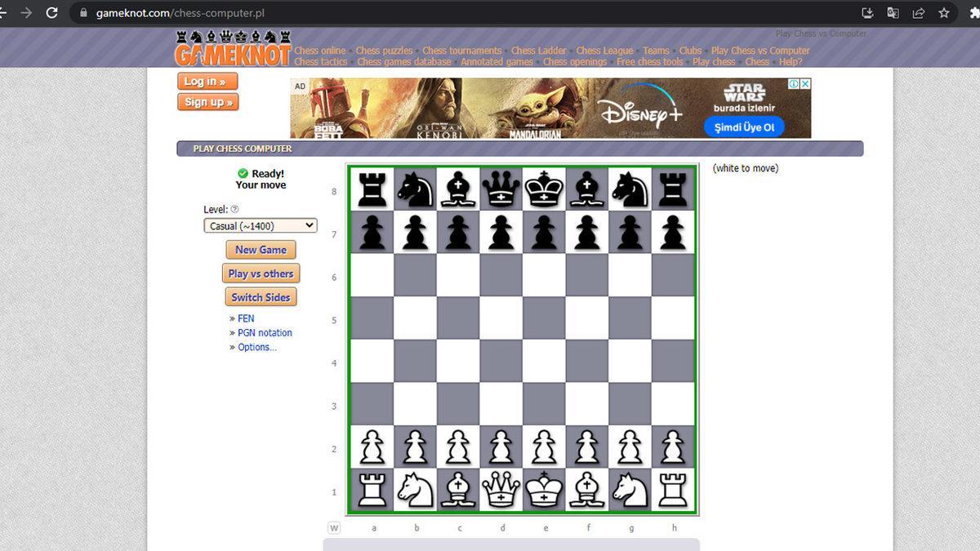Click the black queen on d8
This screenshot has height=551, width=980.
point(501,190)
